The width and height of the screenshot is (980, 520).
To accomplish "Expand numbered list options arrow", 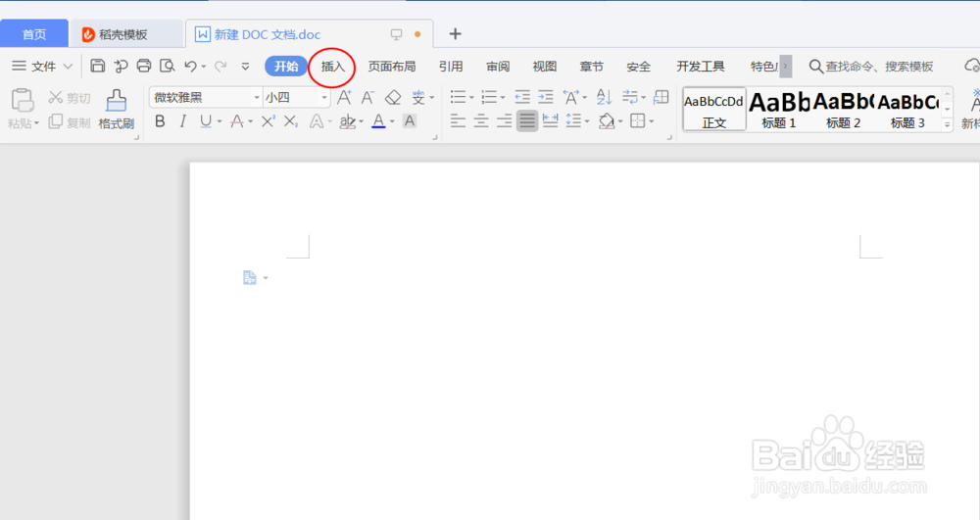I will [x=503, y=97].
